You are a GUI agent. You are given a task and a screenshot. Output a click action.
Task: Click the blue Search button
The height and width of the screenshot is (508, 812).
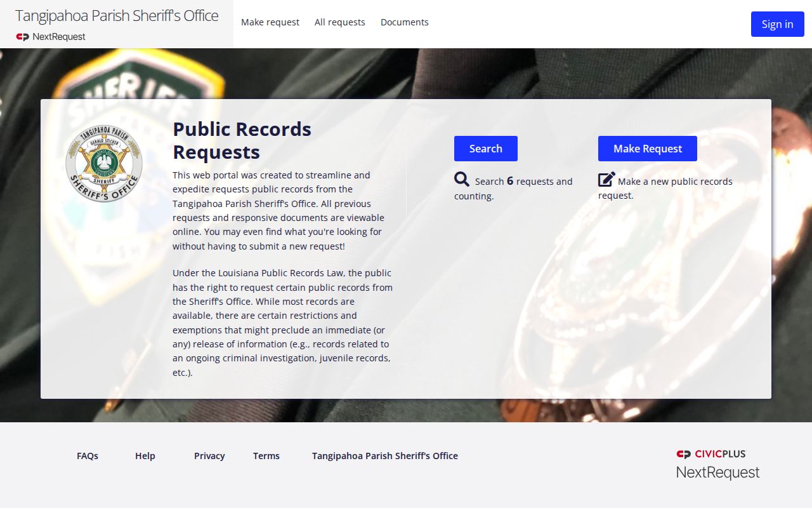[x=486, y=149]
